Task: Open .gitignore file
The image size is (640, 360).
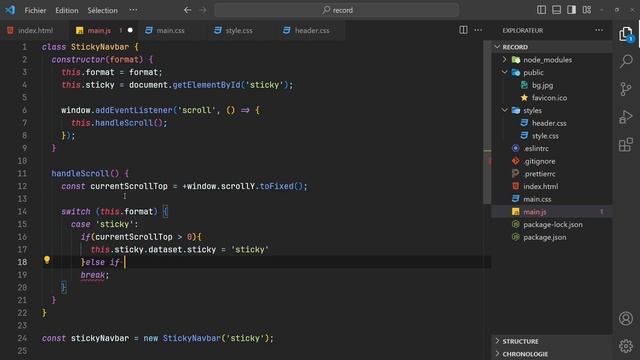Action: 539,161
